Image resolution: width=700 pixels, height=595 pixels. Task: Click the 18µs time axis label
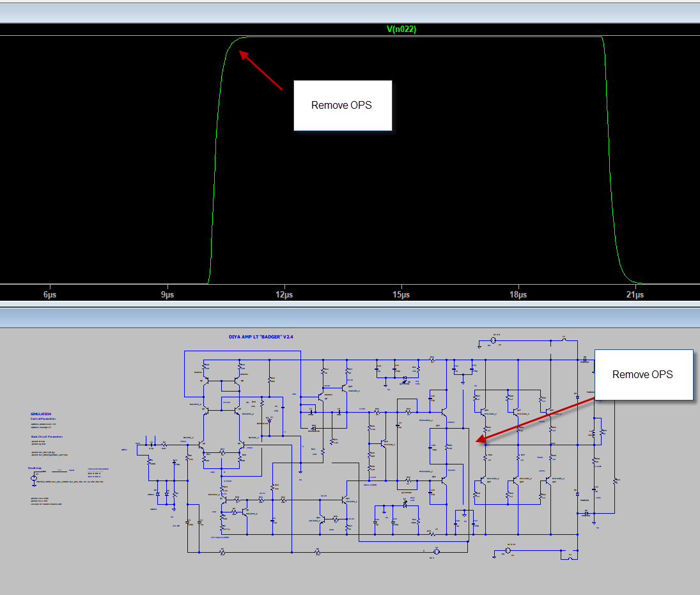click(x=518, y=295)
